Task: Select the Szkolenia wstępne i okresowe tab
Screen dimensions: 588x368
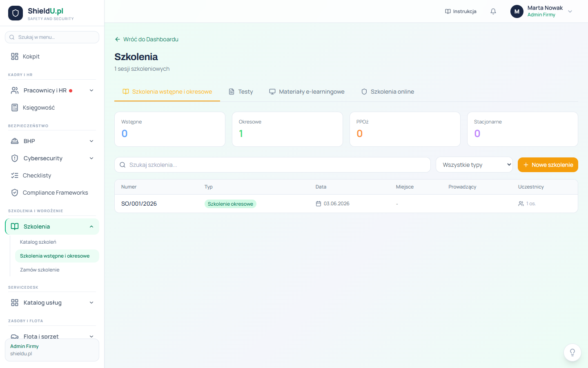Action: coord(167,92)
